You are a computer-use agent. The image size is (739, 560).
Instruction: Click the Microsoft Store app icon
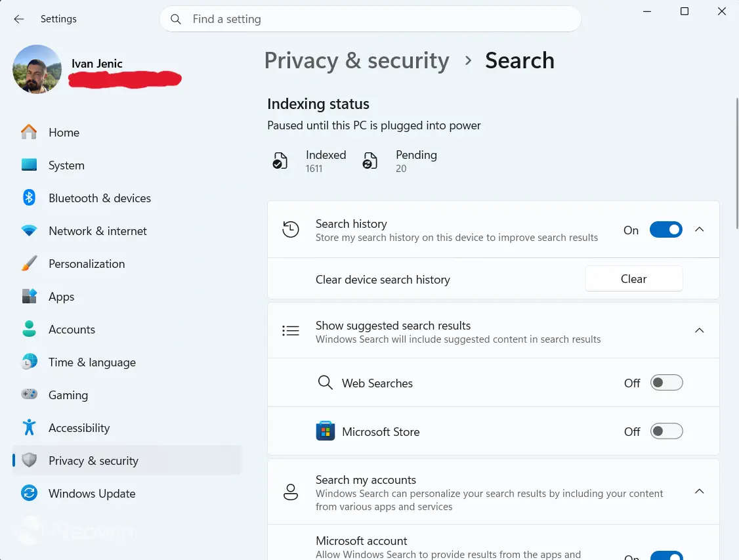[325, 431]
